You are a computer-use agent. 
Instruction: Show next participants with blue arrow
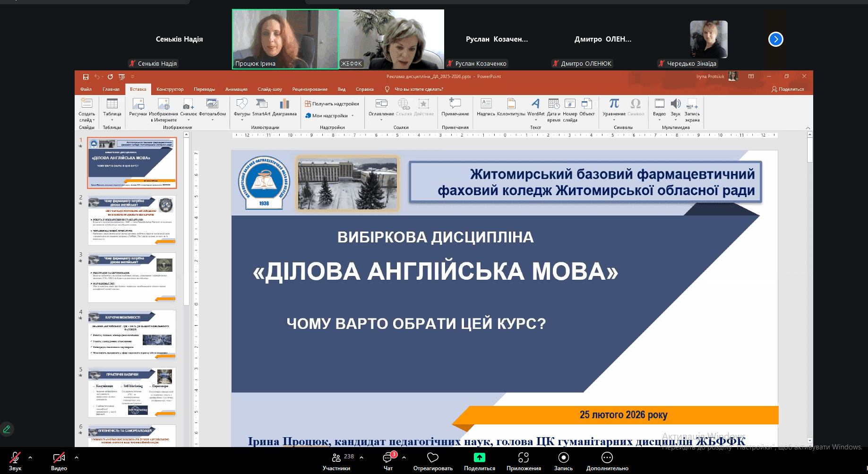pyautogui.click(x=776, y=39)
